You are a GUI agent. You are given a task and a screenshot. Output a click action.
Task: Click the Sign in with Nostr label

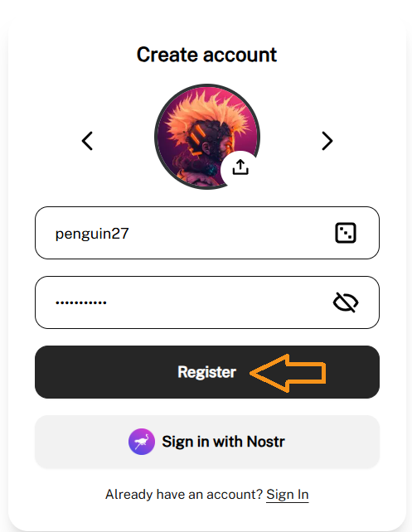[223, 442]
